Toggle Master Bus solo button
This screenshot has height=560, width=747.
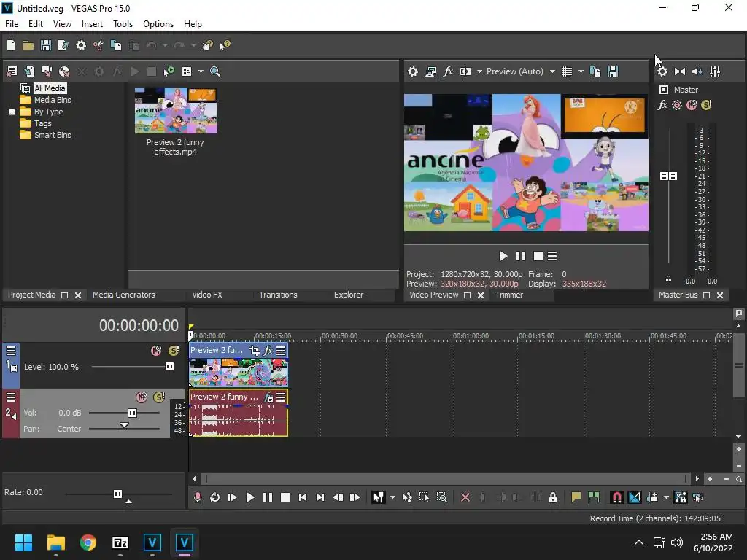[706, 105]
